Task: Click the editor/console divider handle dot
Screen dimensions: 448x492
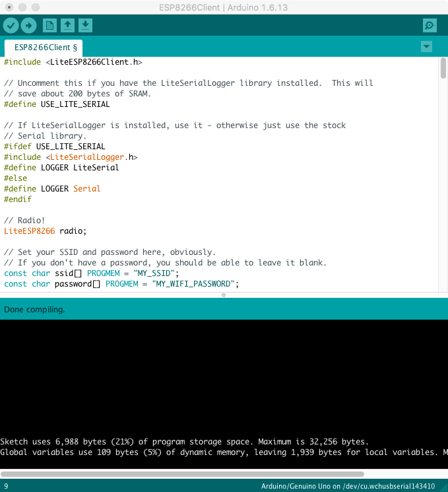Action: [224, 295]
